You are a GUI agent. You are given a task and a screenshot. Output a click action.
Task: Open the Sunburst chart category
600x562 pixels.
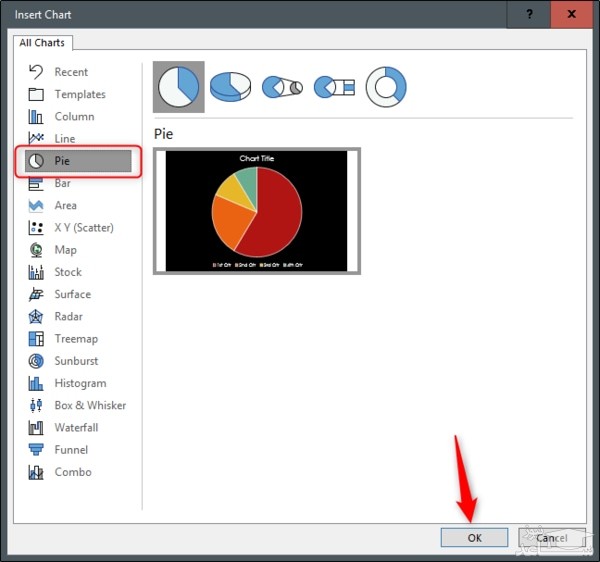click(x=76, y=361)
